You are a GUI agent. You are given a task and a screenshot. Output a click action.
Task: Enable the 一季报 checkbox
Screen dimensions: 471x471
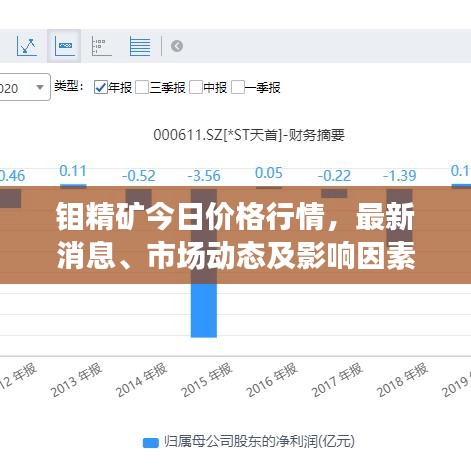pos(238,88)
